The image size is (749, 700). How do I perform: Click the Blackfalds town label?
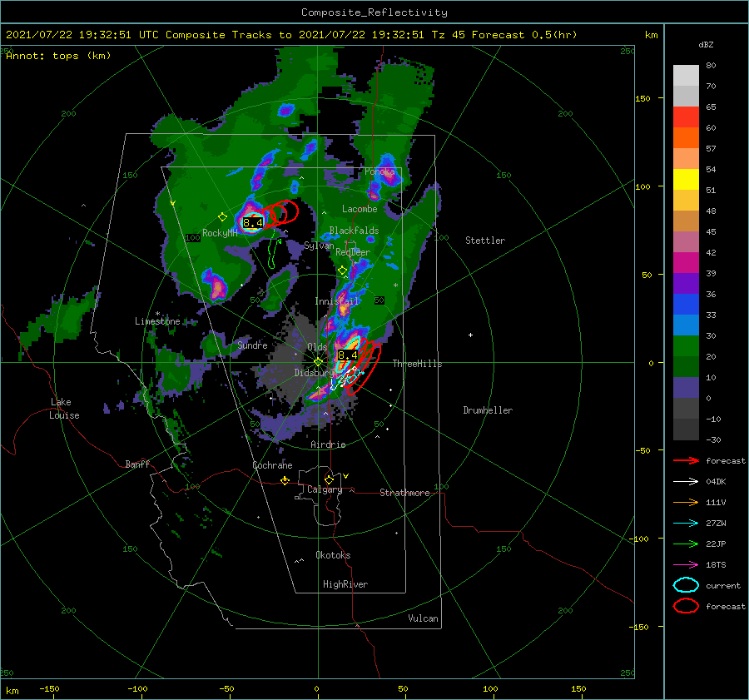pos(354,231)
